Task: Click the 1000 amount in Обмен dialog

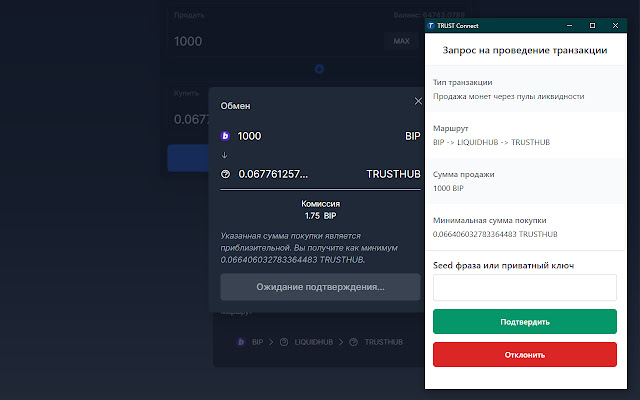Action: pyautogui.click(x=249, y=136)
